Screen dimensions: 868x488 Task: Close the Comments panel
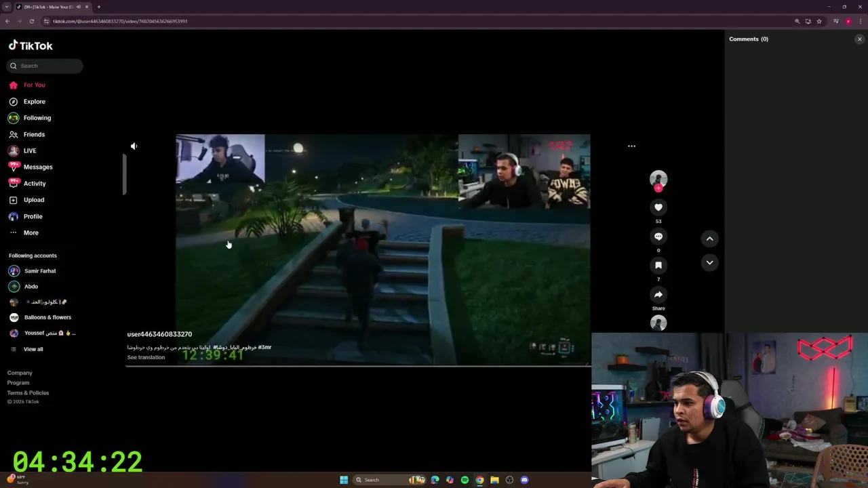coord(859,39)
